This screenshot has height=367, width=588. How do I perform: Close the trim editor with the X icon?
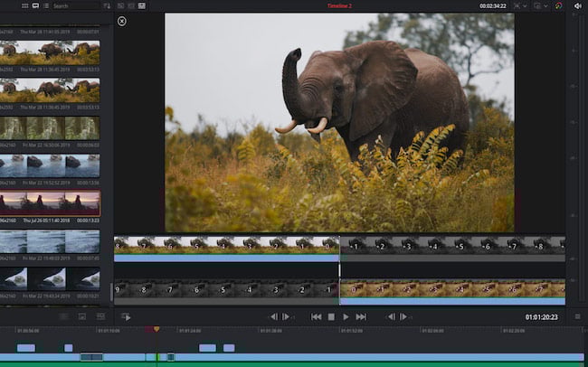[122, 22]
